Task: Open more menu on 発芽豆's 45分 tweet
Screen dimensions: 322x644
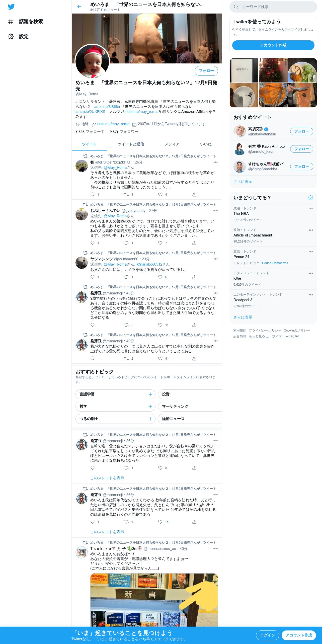Action: [215, 293]
